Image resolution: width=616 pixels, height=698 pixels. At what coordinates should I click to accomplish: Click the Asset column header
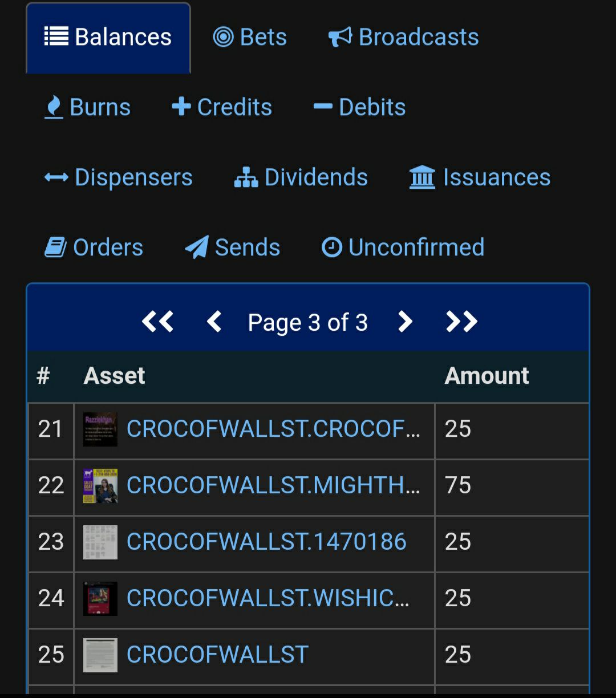point(115,376)
